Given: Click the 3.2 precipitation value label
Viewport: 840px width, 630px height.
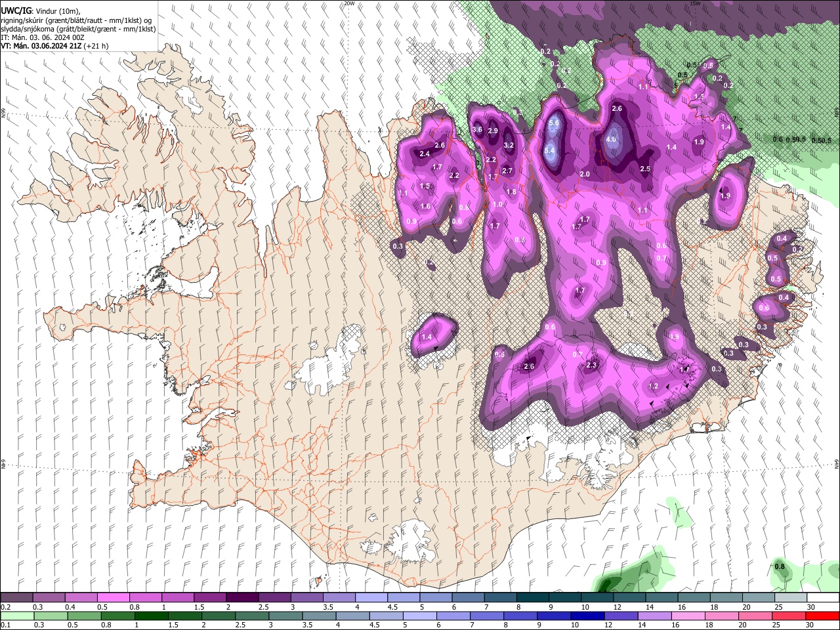Looking at the screenshot, I should [509, 145].
